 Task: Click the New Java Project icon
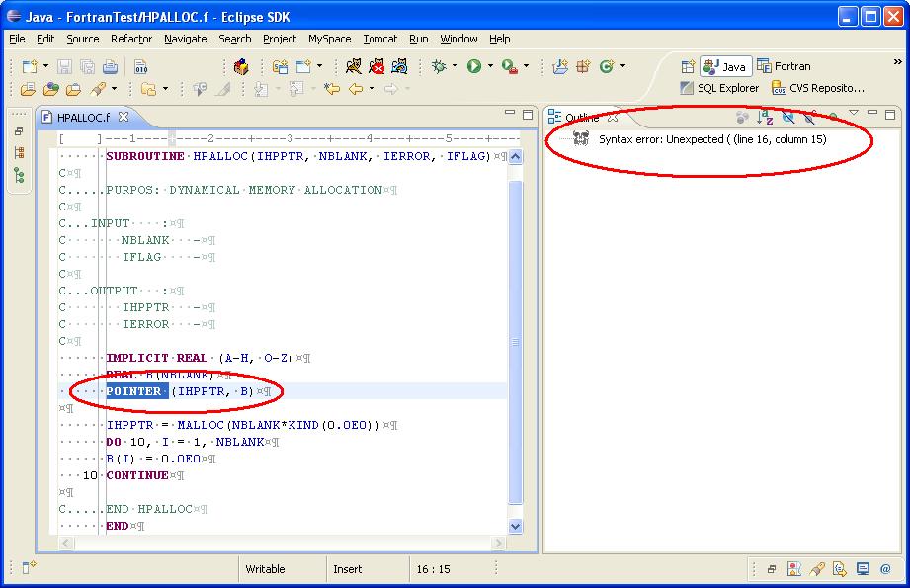(x=560, y=67)
